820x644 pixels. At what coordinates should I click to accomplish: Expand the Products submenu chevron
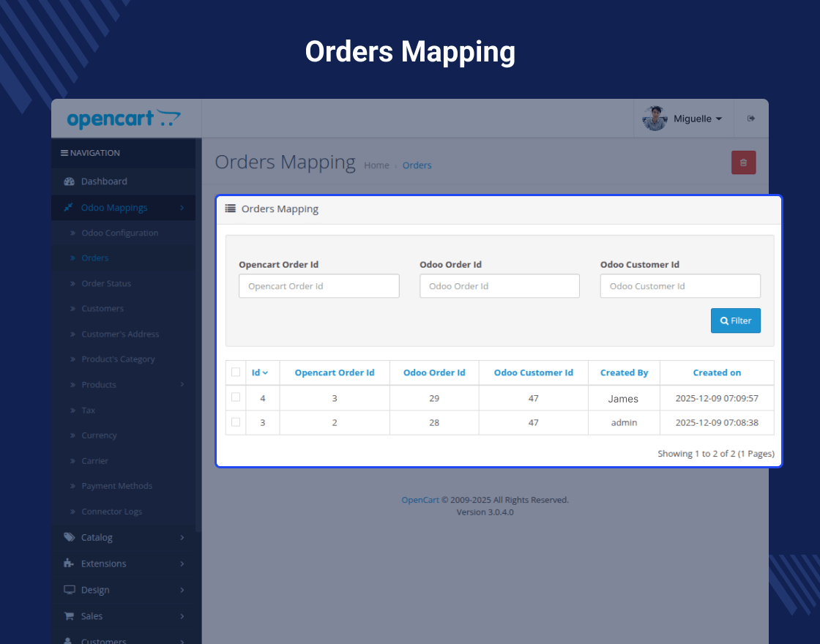point(182,384)
